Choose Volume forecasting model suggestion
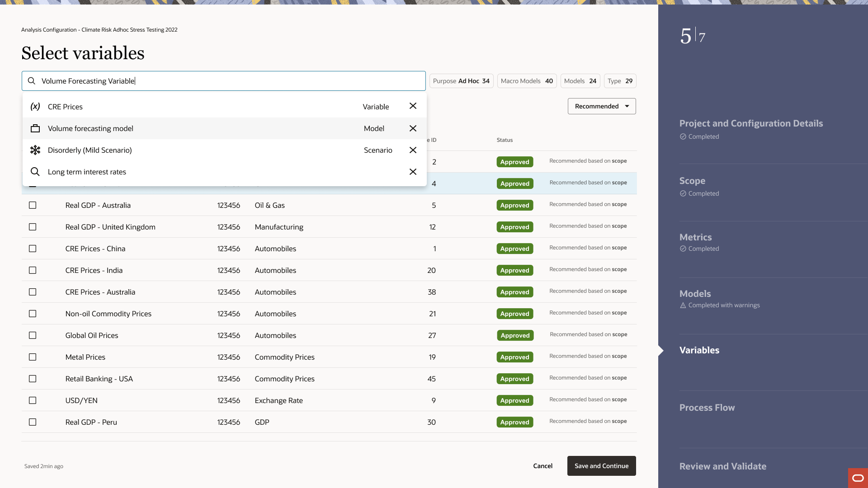The image size is (868, 488). click(224, 128)
